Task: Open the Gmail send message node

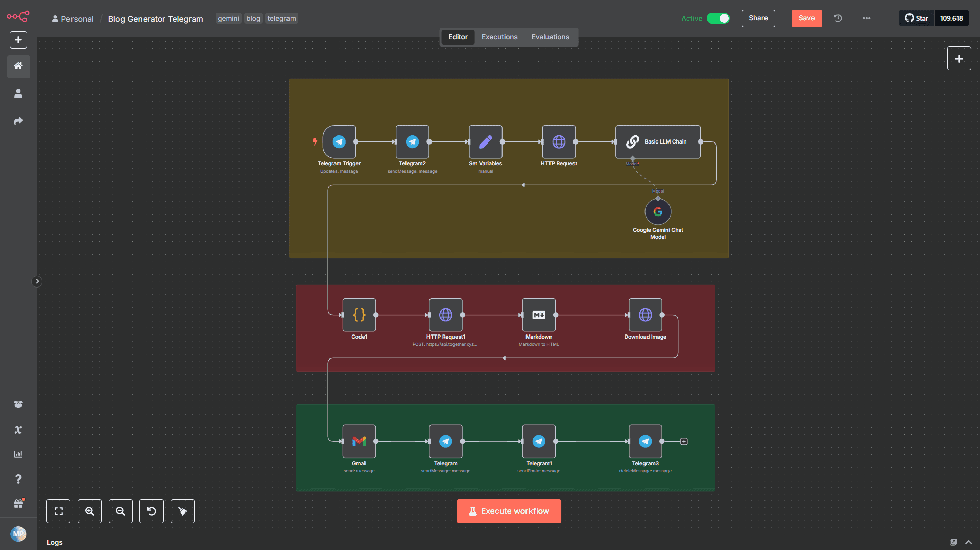Action: [359, 441]
